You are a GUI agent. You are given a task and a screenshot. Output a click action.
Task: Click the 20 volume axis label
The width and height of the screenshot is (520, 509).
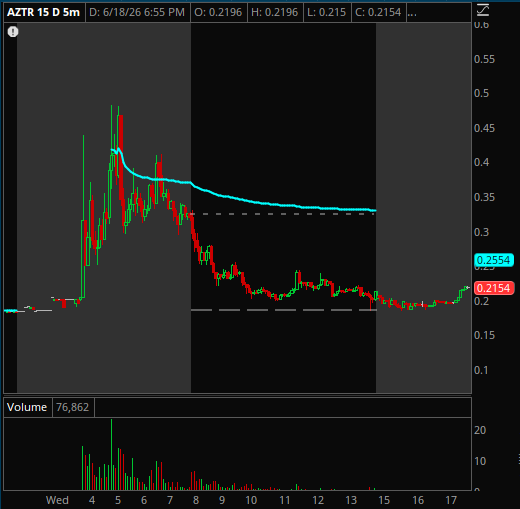480,430
